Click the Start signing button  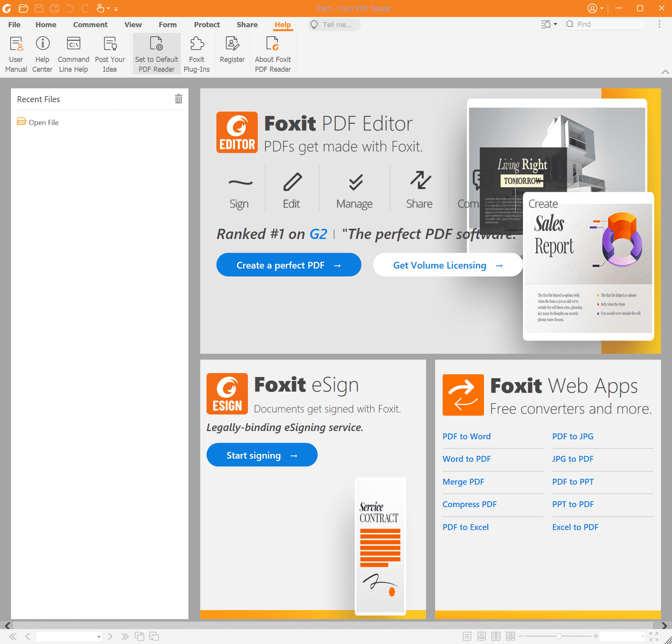(x=262, y=455)
